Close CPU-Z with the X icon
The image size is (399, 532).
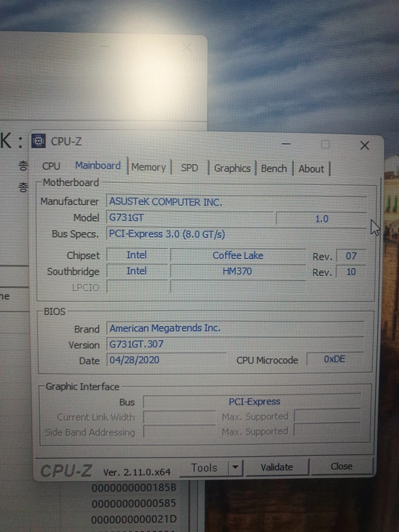tap(365, 145)
